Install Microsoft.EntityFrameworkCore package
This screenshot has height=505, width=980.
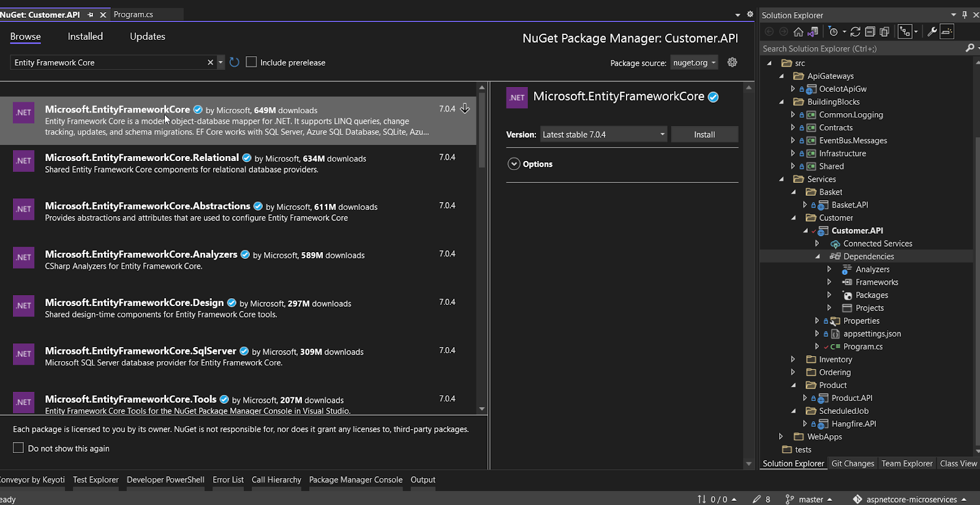(x=704, y=135)
